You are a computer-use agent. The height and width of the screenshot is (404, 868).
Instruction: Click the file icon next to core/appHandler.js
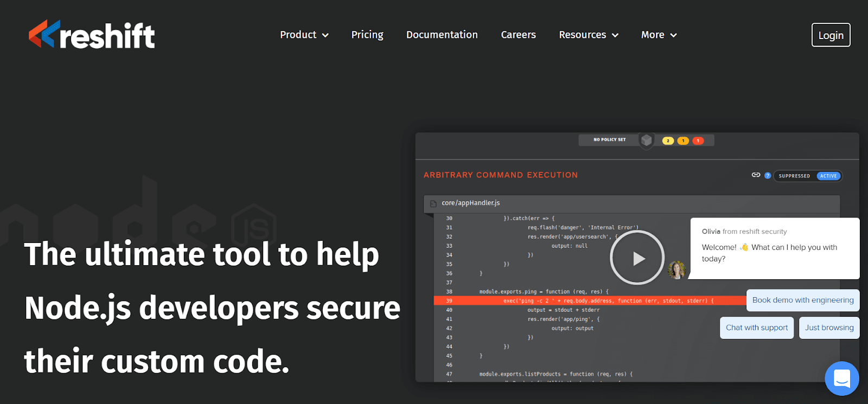click(433, 203)
